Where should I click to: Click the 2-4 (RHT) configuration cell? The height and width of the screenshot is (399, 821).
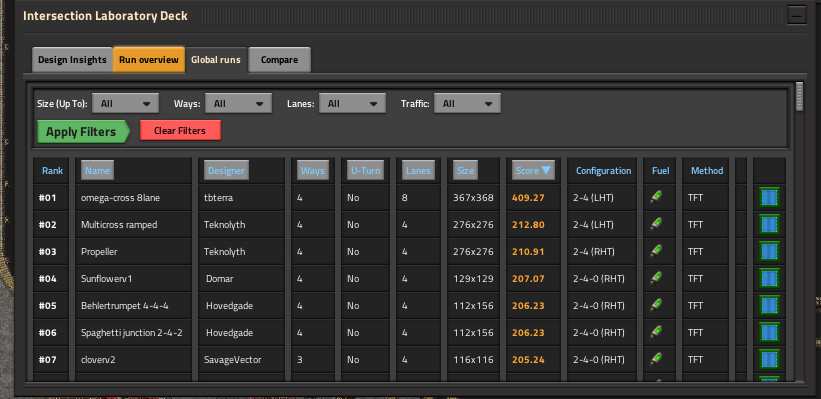602,251
